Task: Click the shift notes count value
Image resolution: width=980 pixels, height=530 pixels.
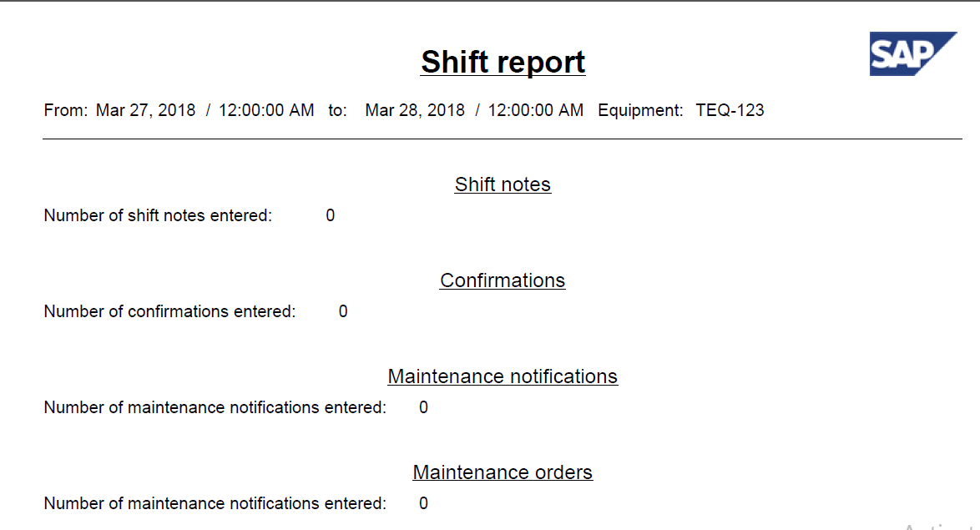Action: [x=331, y=215]
